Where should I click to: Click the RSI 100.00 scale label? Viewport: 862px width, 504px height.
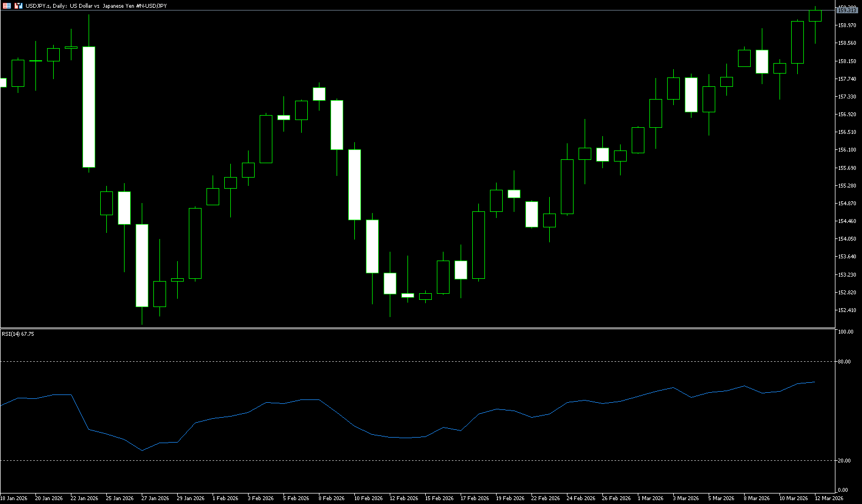(x=845, y=332)
